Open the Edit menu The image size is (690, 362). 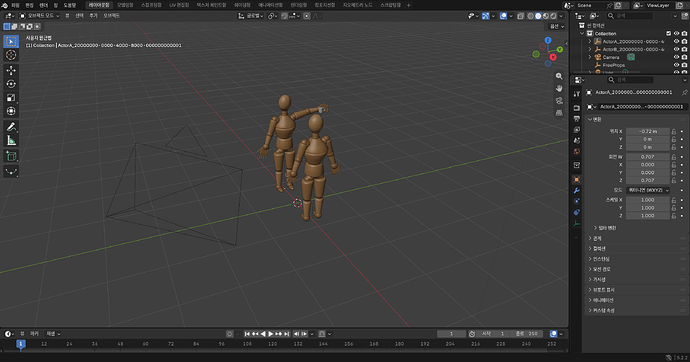click(x=29, y=5)
